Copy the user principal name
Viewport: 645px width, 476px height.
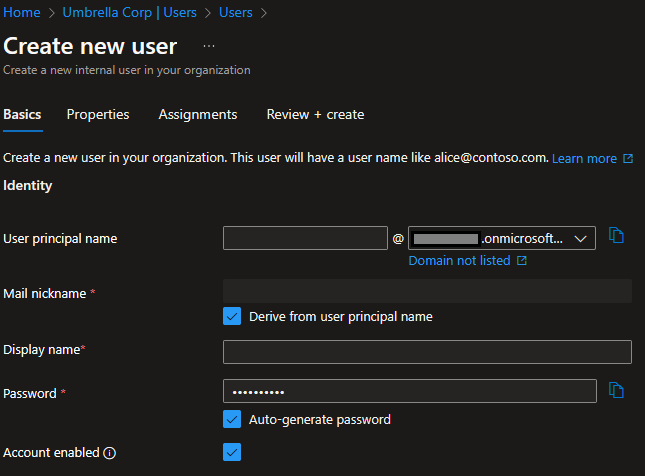point(616,236)
